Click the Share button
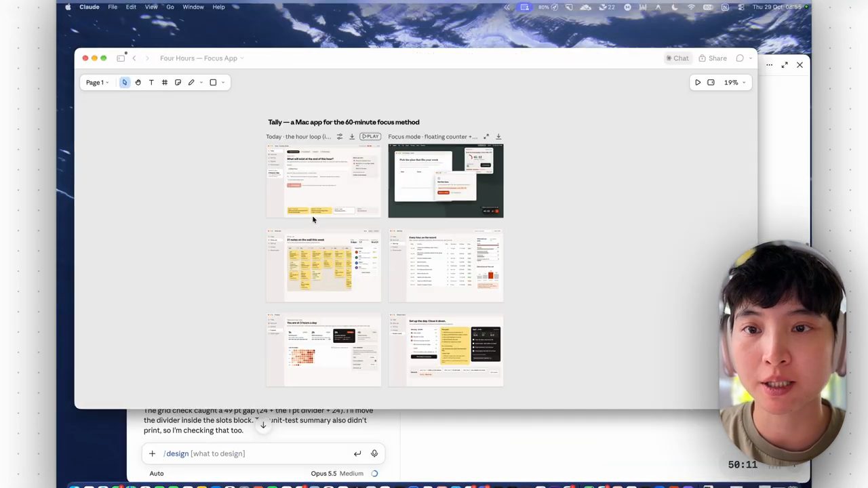The height and width of the screenshot is (488, 868). (x=713, y=58)
